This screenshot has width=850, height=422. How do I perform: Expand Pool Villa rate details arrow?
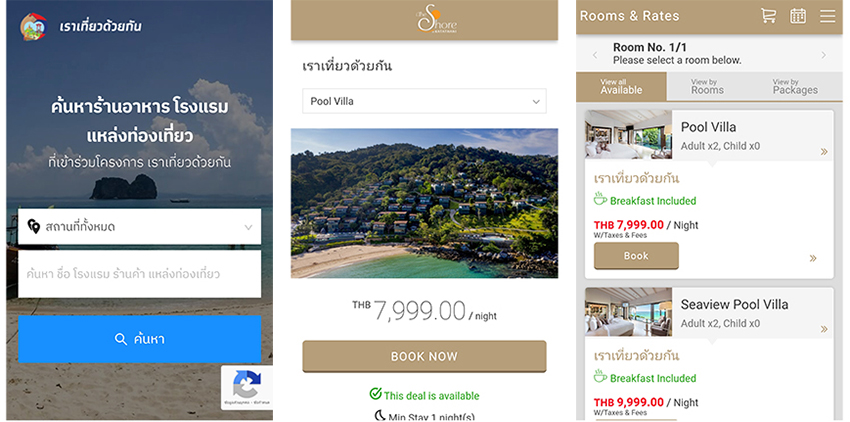tap(813, 258)
